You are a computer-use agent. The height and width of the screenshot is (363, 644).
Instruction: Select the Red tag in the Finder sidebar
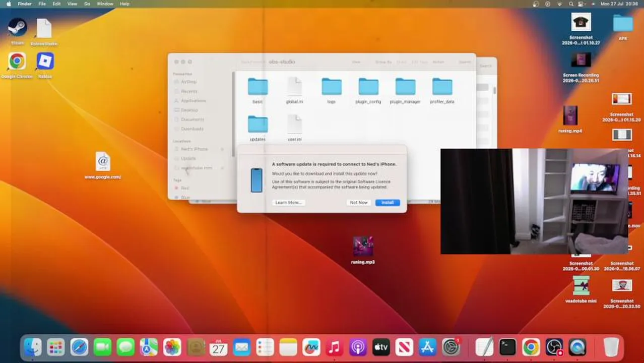184,188
